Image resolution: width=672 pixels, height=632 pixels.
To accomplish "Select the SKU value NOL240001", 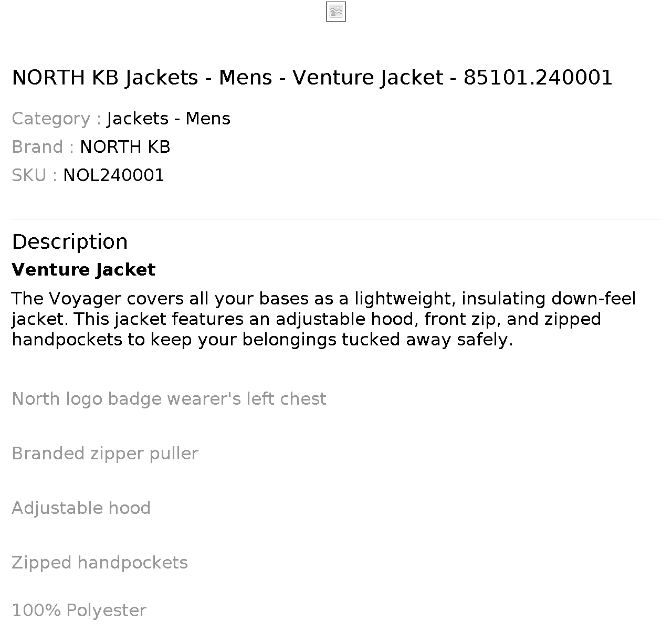I will [114, 175].
